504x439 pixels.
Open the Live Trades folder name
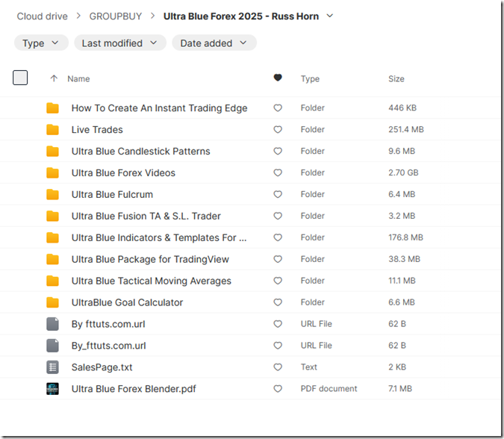[97, 129]
